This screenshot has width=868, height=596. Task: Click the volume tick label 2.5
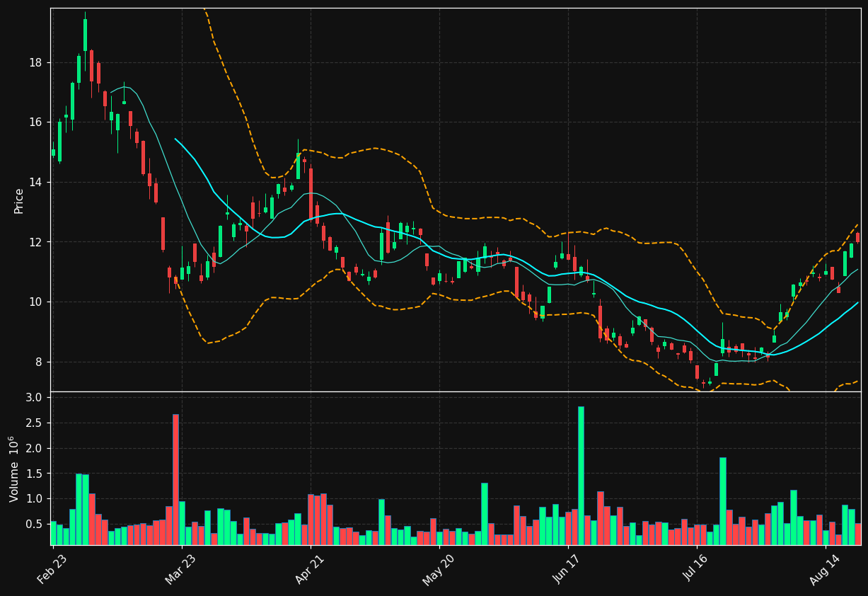pos(35,423)
